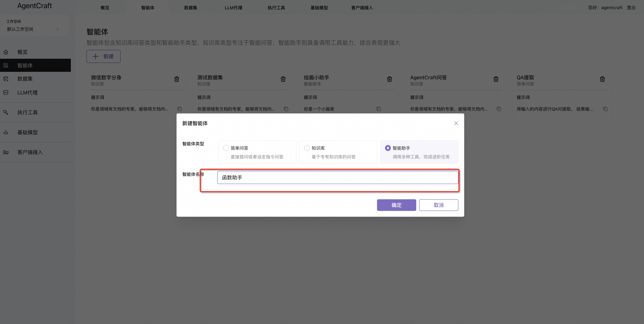Screen dimensions: 644x324
Task: Copy the prompt of QA提取 card
Action: click(605, 109)
